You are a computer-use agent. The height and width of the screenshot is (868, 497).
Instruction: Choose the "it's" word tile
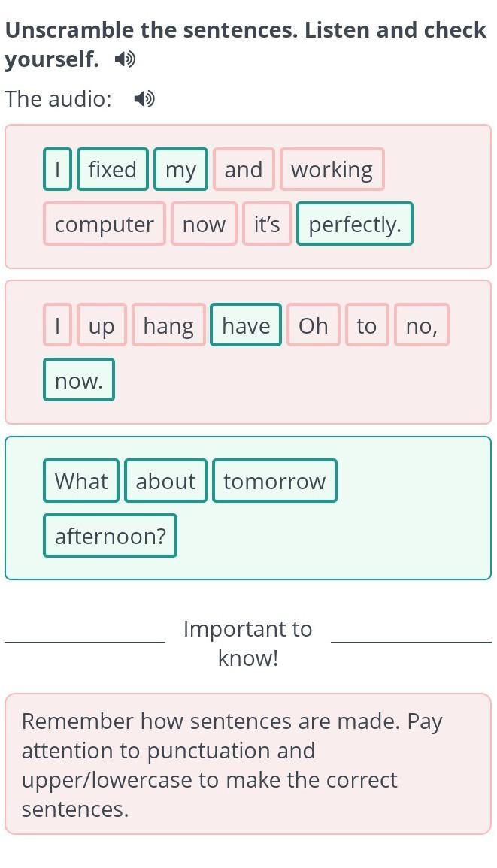point(267,225)
